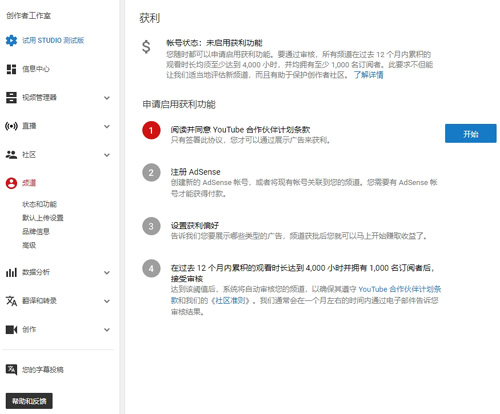This screenshot has width=500, height=414.
Task: Select 数据分析 in the sidebar
Action: point(36,272)
